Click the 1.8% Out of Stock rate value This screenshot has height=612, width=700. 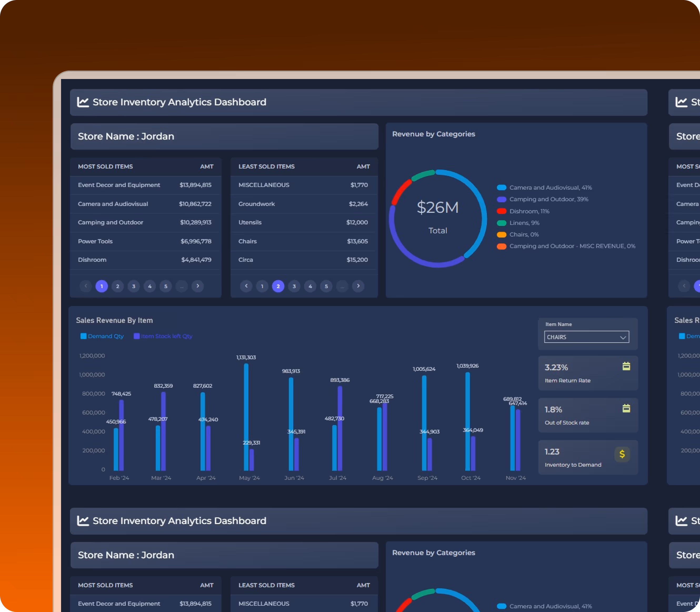(x=553, y=409)
